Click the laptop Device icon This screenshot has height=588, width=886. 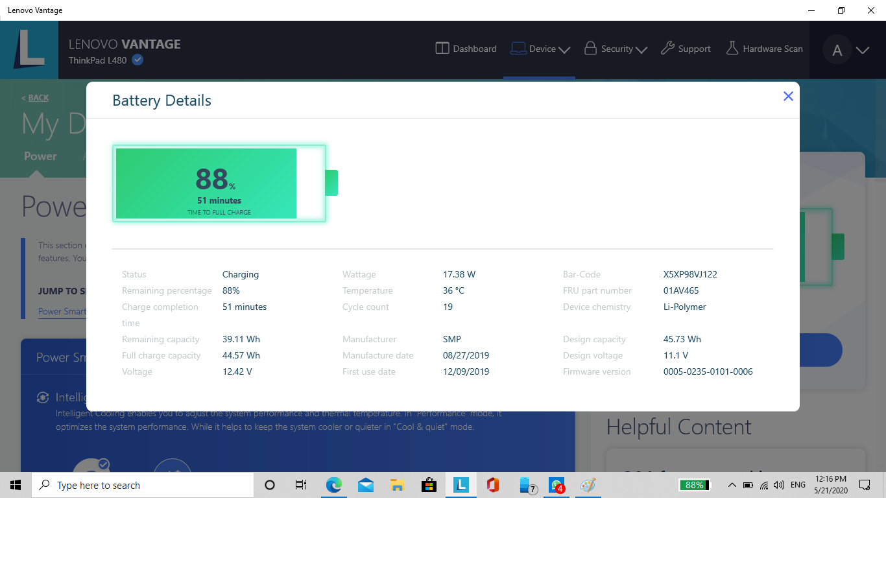[518, 49]
